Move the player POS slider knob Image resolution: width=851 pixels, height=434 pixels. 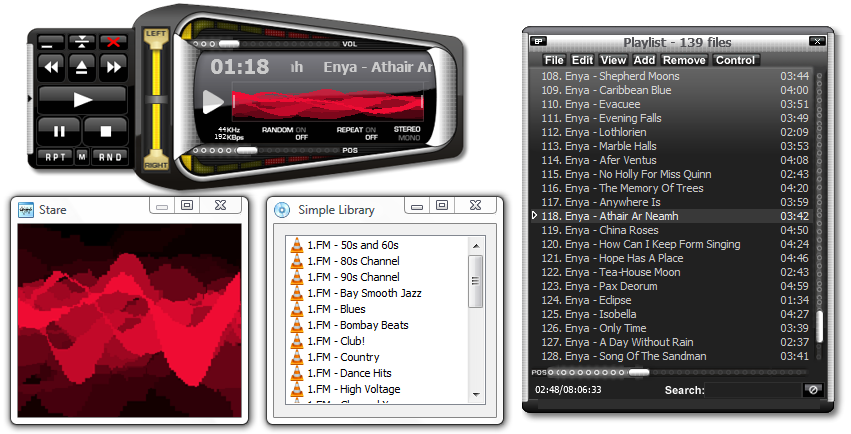(x=247, y=150)
